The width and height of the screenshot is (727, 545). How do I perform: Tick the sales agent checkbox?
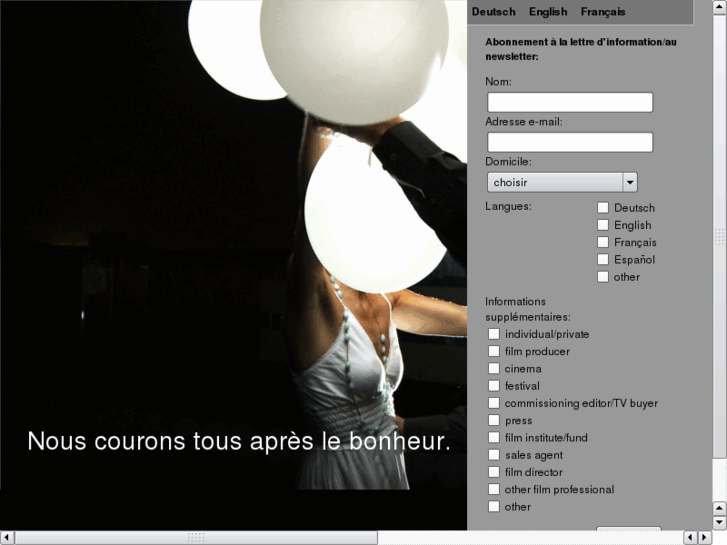click(x=494, y=455)
